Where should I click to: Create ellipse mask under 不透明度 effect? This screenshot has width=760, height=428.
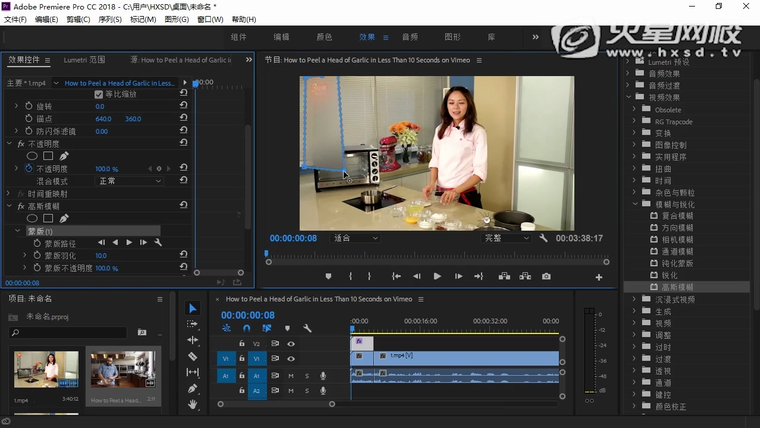[32, 156]
